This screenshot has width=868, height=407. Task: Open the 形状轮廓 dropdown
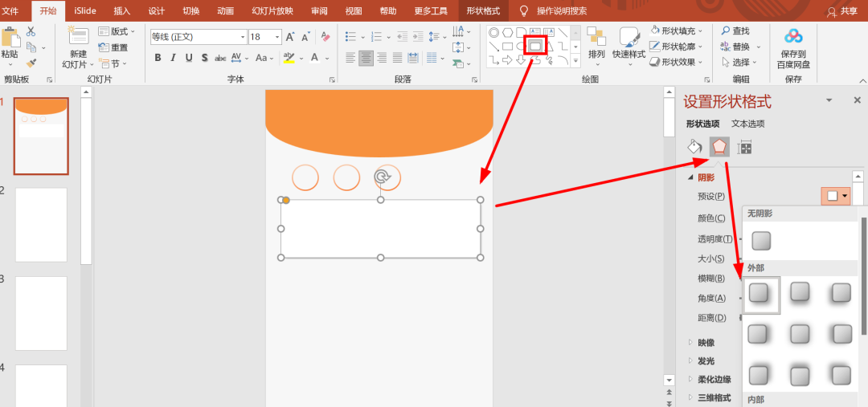tap(676, 47)
